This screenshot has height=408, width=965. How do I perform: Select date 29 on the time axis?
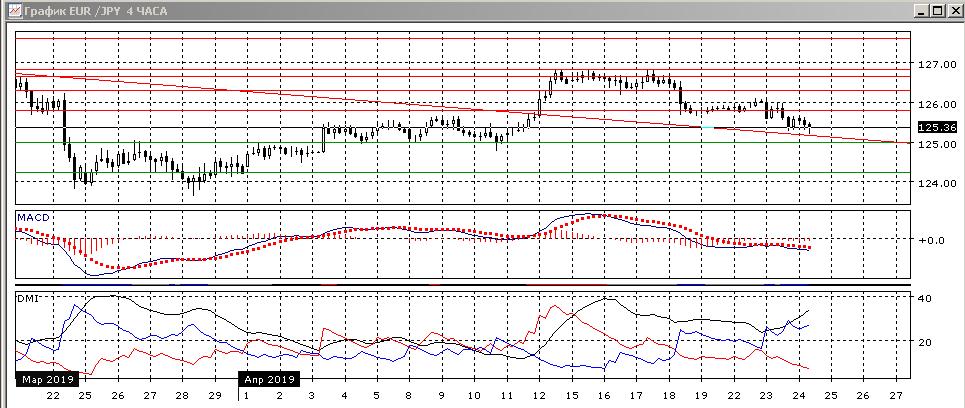click(x=213, y=396)
